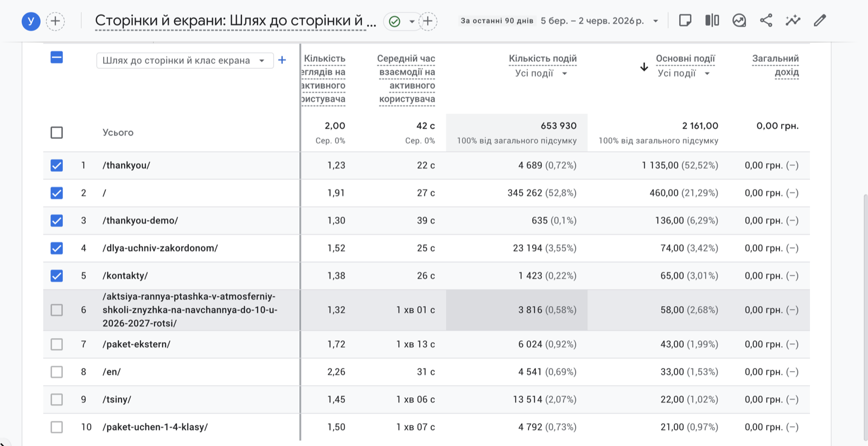Click the vertical page scrollbar
The image size is (868, 446).
[x=865, y=317]
